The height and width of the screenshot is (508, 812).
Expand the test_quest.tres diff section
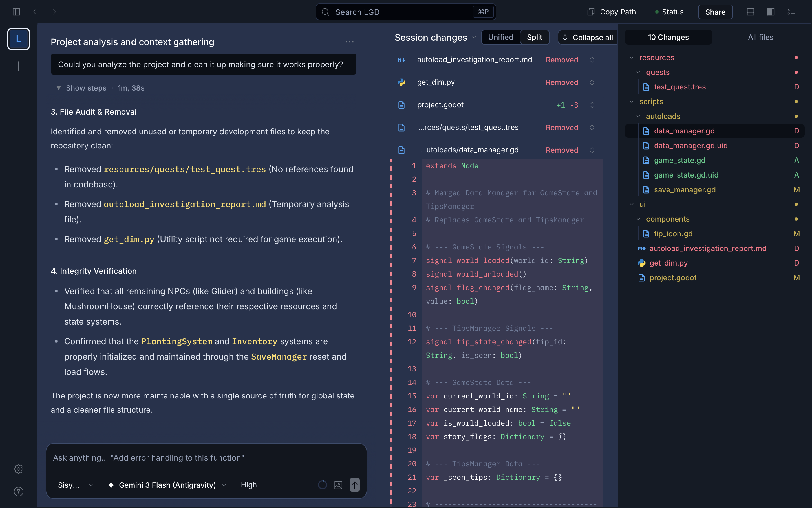click(x=592, y=127)
